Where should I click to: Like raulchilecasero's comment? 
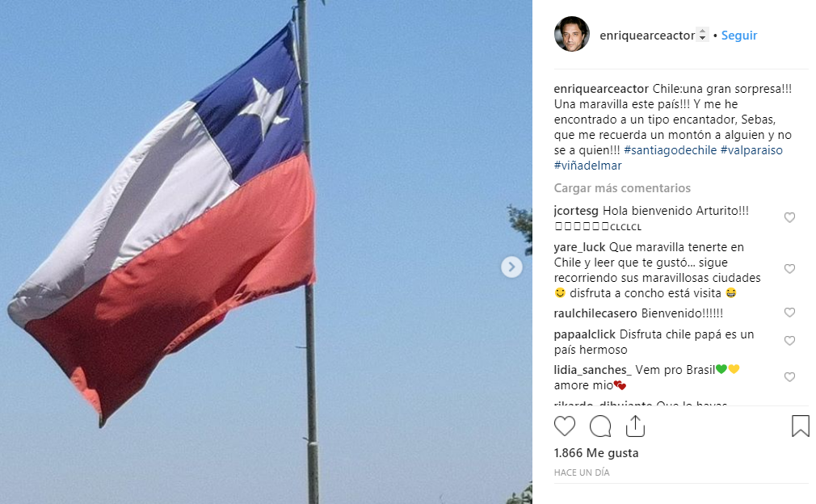click(789, 313)
